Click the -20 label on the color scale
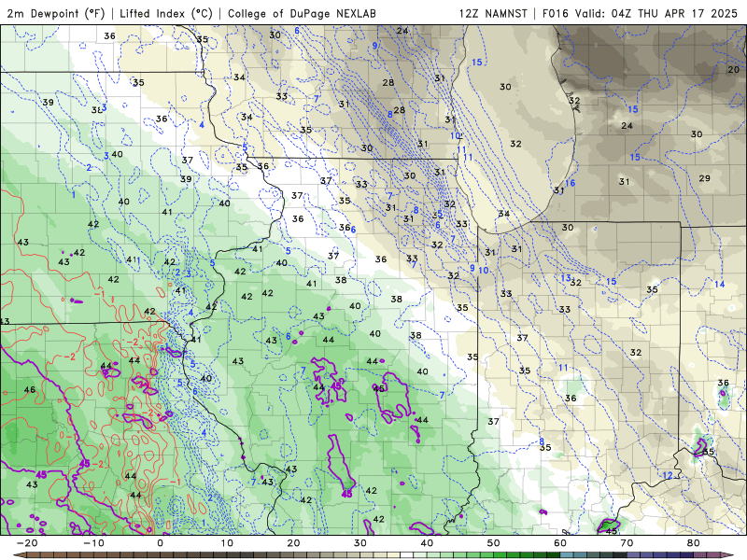 click(x=27, y=543)
